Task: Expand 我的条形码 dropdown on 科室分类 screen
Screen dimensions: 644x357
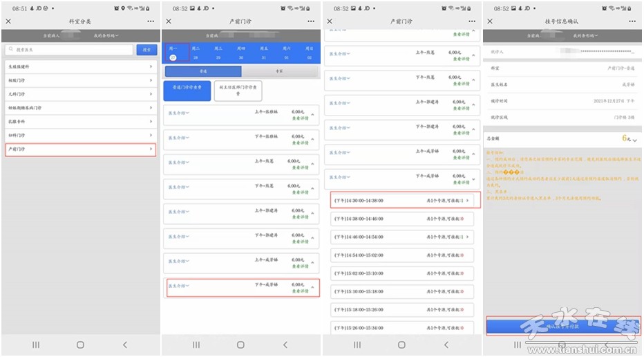Action: coord(106,35)
